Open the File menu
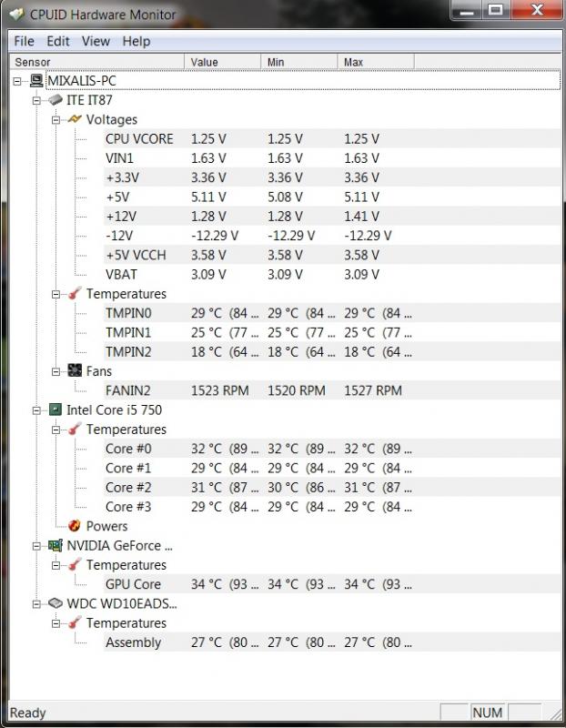This screenshot has height=728, width=566. click(x=25, y=41)
